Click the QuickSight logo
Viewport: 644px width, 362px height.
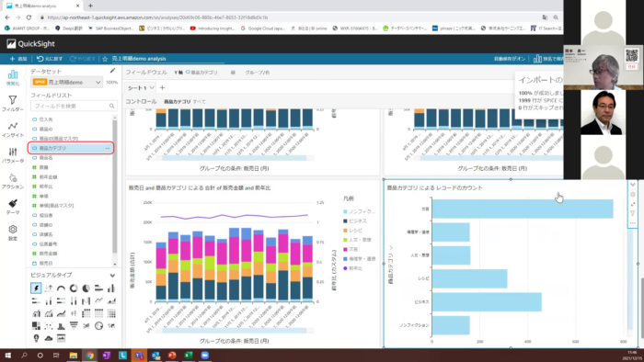tap(30, 44)
